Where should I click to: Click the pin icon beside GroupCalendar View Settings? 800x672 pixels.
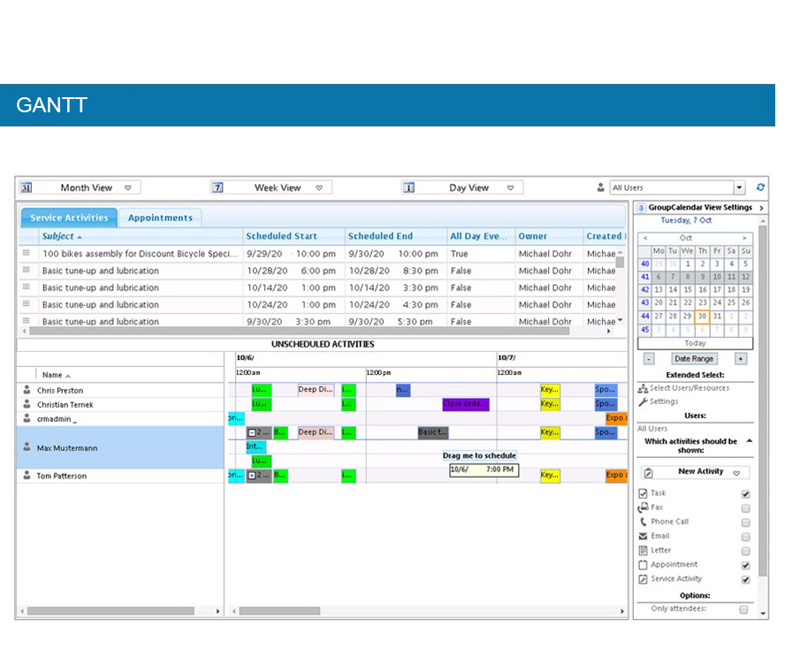pyautogui.click(x=642, y=208)
